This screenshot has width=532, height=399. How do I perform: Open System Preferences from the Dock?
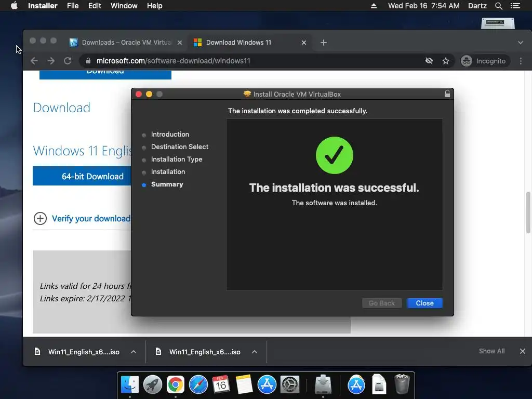point(290,384)
